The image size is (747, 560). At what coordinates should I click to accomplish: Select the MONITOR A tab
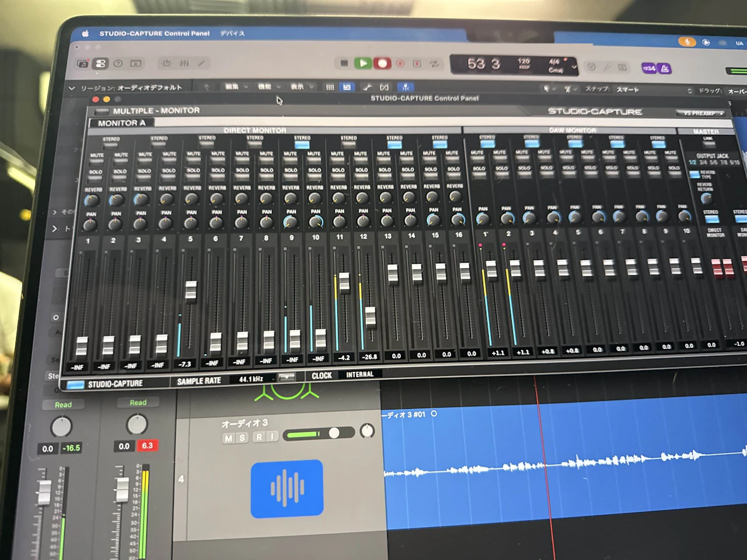(x=122, y=123)
